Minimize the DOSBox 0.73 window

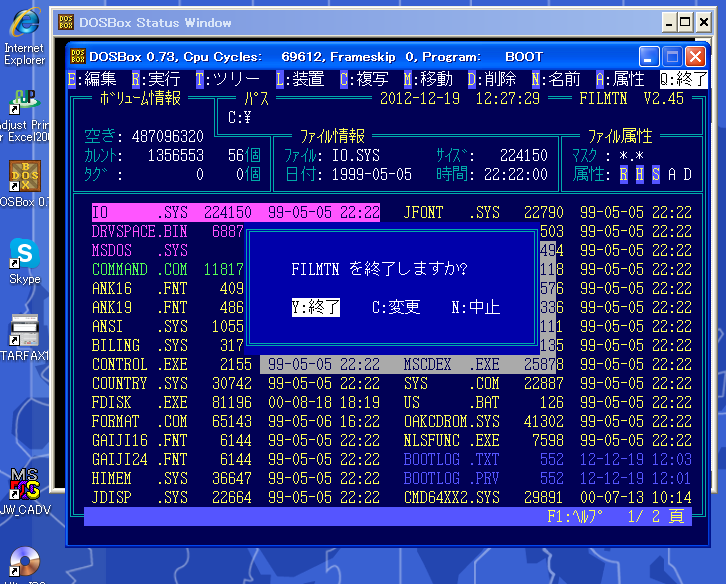pyautogui.click(x=649, y=57)
